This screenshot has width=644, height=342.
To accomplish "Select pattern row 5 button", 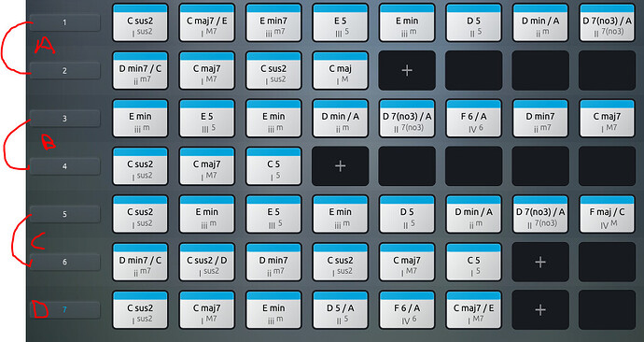I will 65,214.
